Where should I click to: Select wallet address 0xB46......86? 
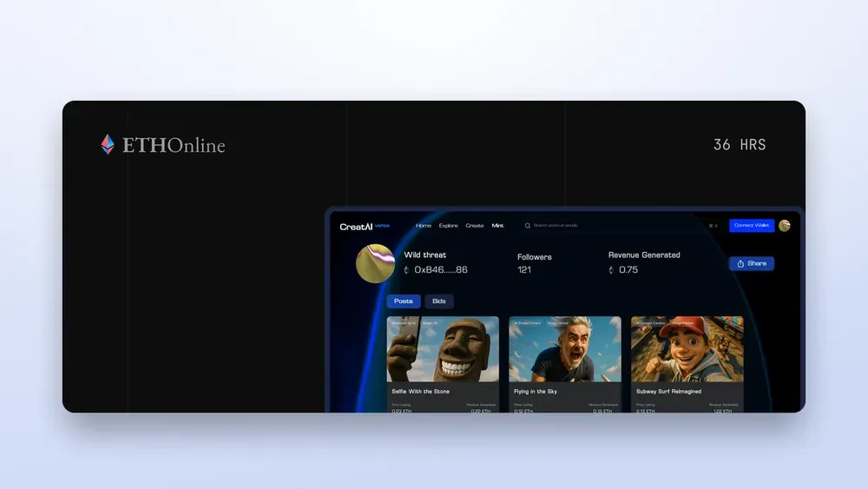(x=441, y=270)
